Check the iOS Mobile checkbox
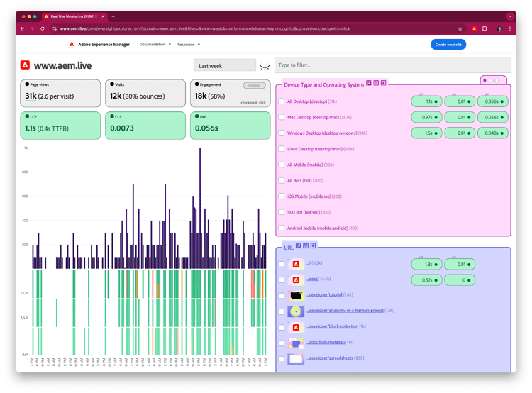Screen dimensions: 532x393 tap(282, 196)
